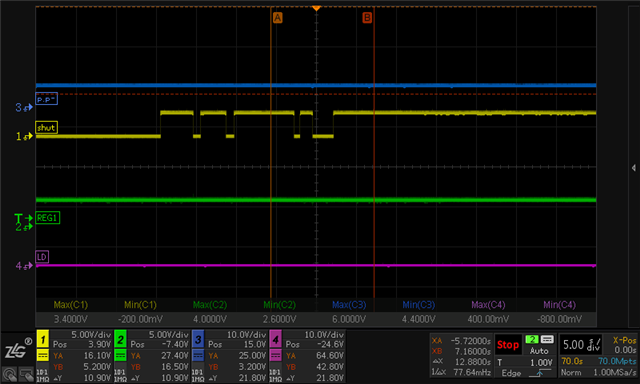Click the ZLG logo
The image size is (640, 384).
coord(18,349)
